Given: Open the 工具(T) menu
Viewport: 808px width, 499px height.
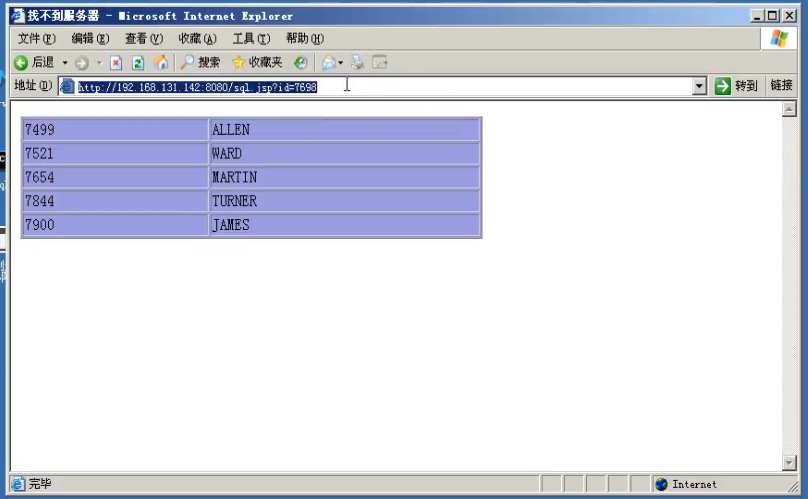Looking at the screenshot, I should pos(251,39).
